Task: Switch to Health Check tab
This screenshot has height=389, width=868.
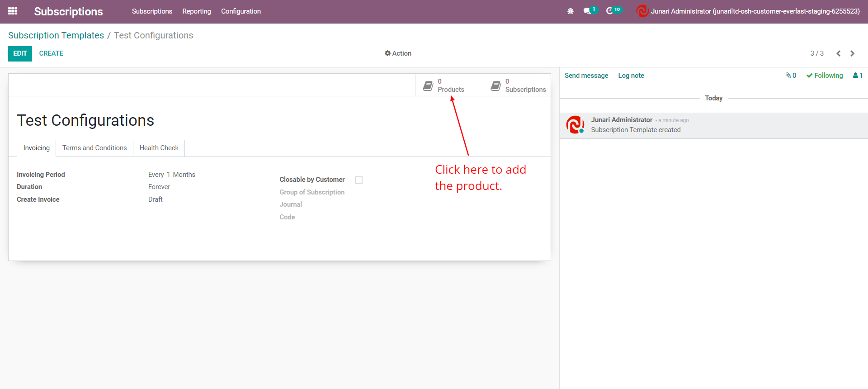Action: pyautogui.click(x=159, y=148)
